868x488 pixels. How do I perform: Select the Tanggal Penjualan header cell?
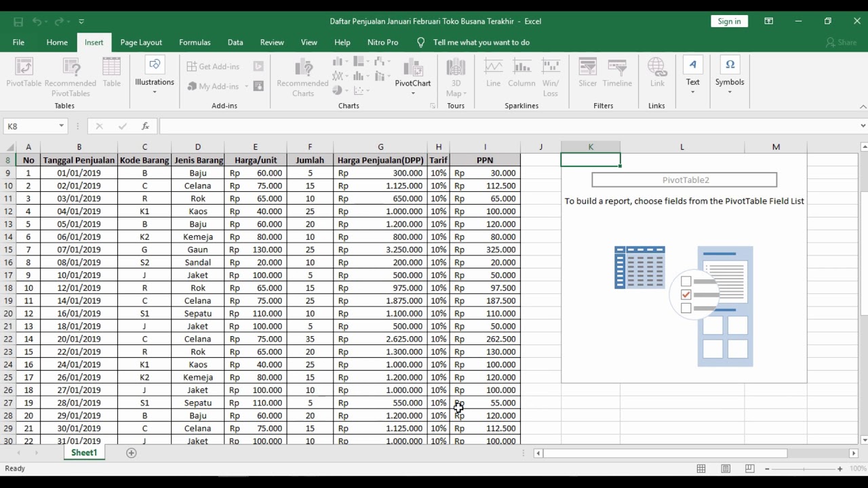tap(79, 160)
